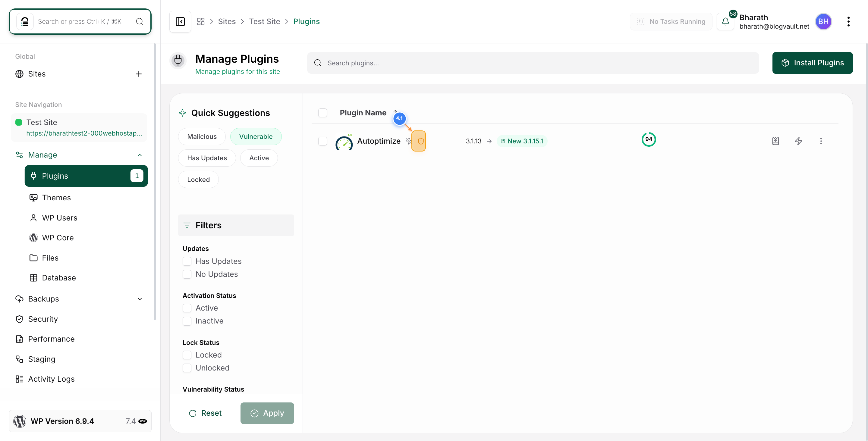
Task: Sort by Plugin Name arrow
Action: [395, 112]
